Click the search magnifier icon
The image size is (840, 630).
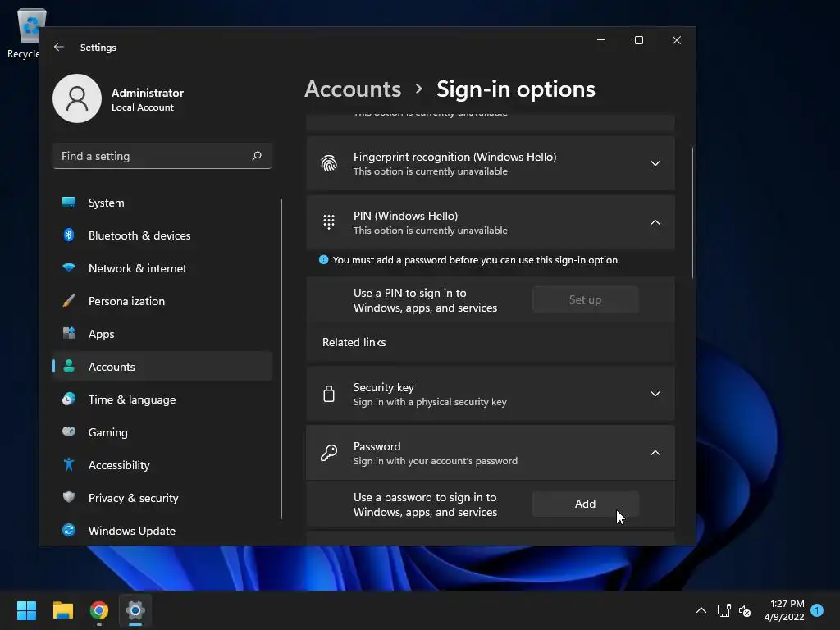(x=257, y=156)
